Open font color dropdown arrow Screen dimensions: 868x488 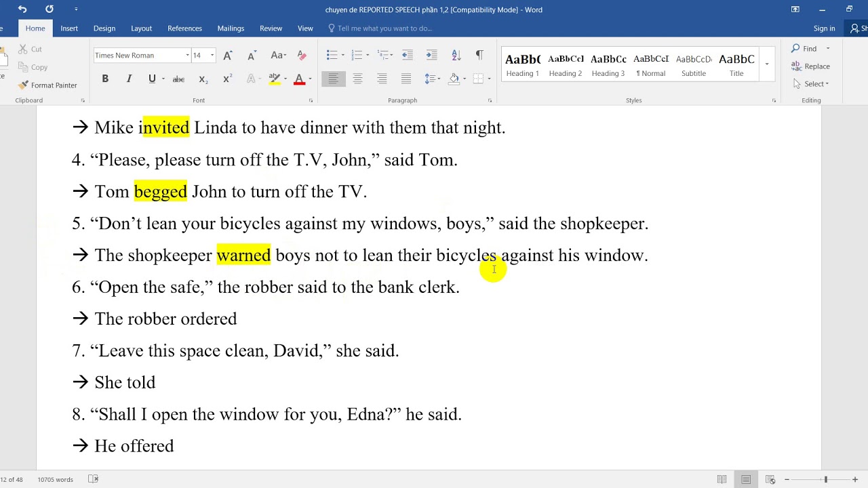pyautogui.click(x=310, y=79)
